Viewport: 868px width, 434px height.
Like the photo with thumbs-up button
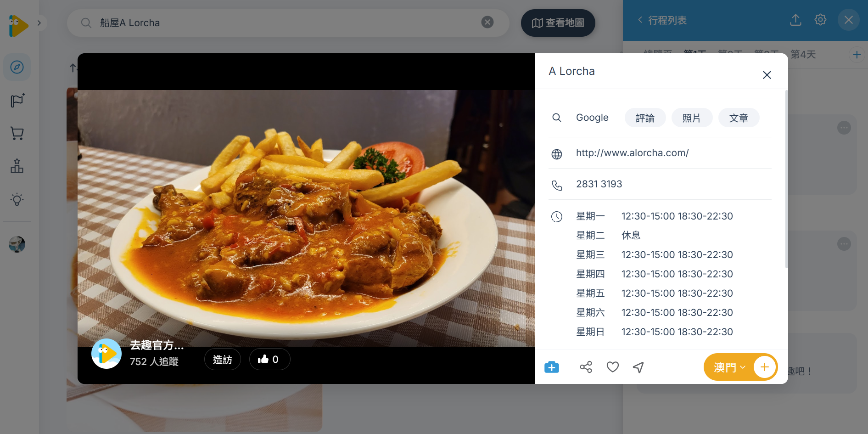pyautogui.click(x=269, y=360)
